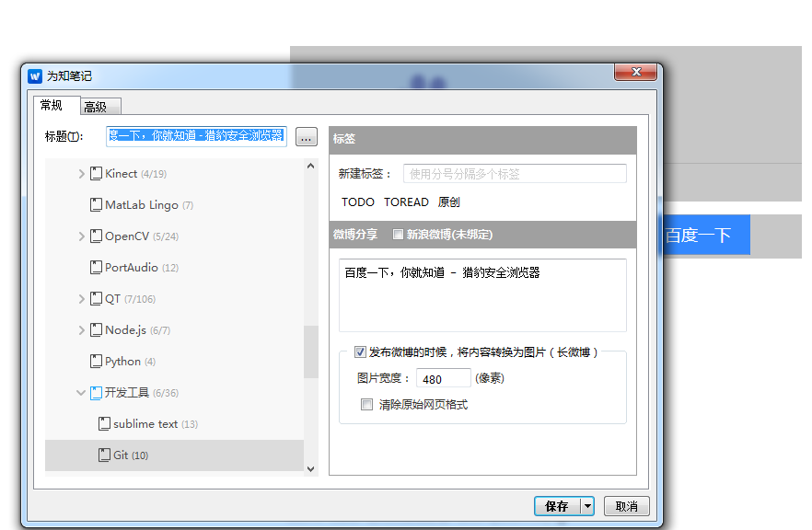Uncheck convert content to image option
This screenshot has height=530, width=812.
(360, 351)
